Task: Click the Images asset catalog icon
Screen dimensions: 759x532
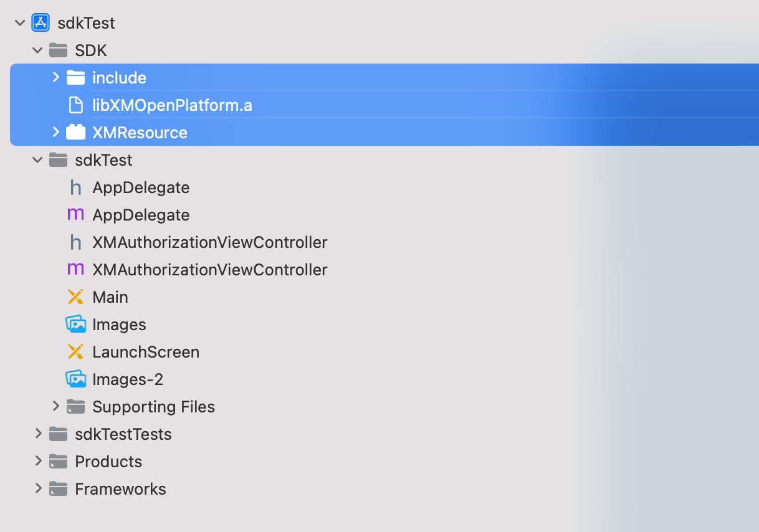Action: 75,325
